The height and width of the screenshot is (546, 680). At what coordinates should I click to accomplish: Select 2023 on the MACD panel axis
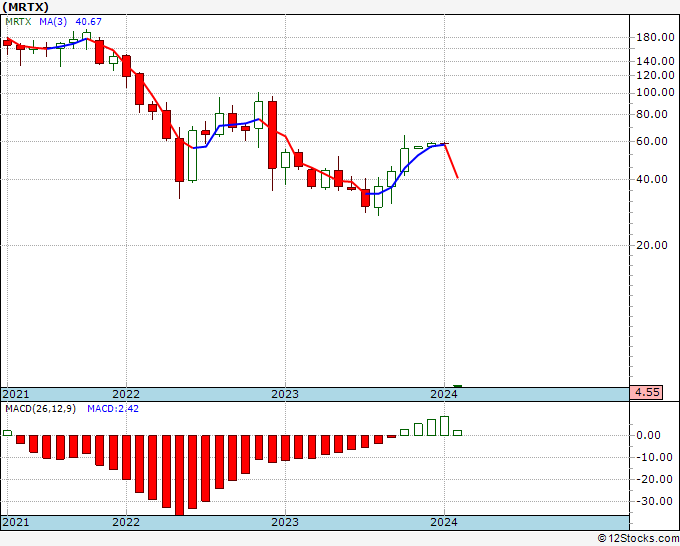[x=285, y=522]
